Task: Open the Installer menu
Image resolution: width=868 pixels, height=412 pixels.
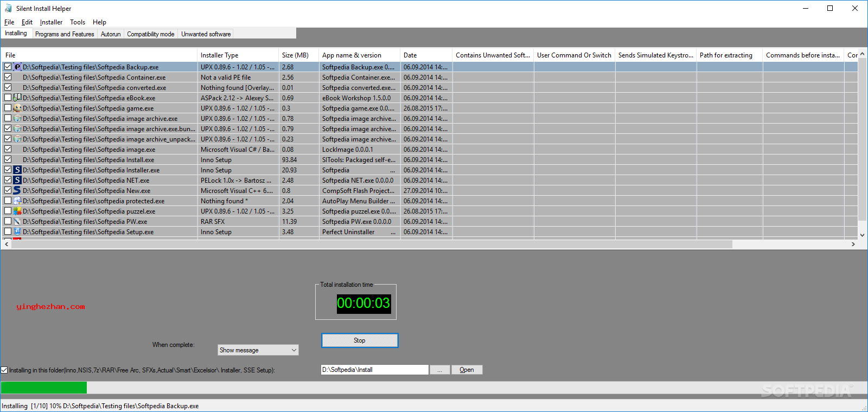Action: (51, 22)
